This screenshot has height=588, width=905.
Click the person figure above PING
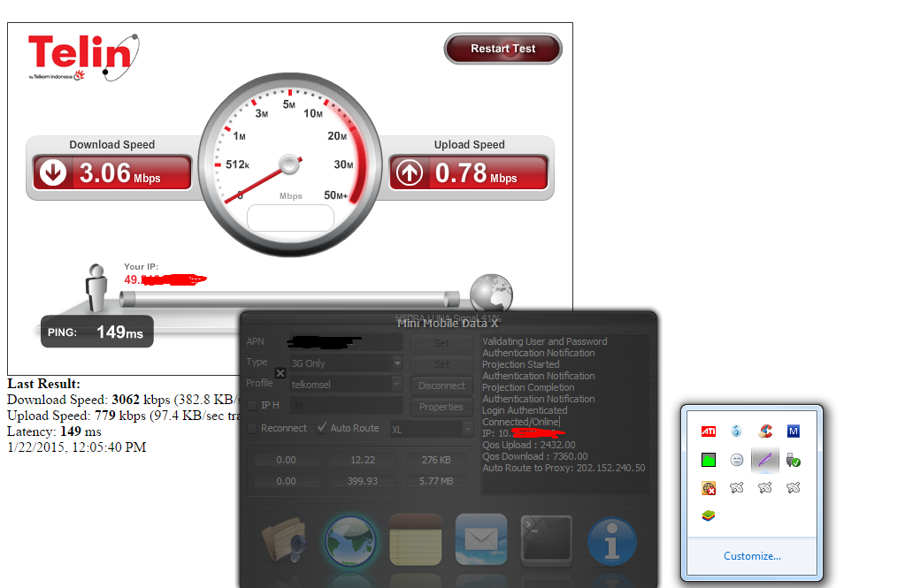point(96,286)
